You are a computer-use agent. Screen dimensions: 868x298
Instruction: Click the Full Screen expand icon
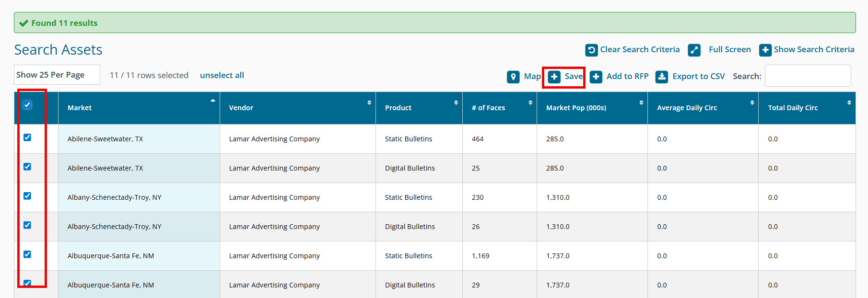[694, 50]
